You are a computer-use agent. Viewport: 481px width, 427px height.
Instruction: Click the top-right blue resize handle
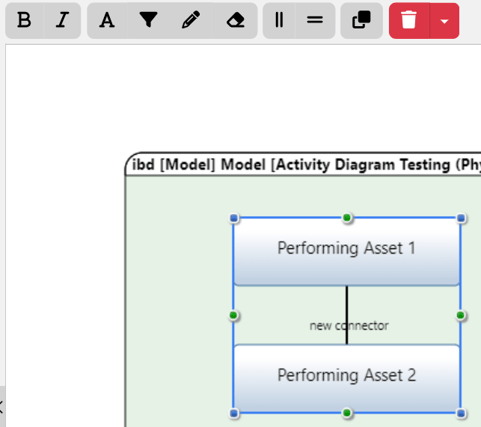pyautogui.click(x=461, y=218)
